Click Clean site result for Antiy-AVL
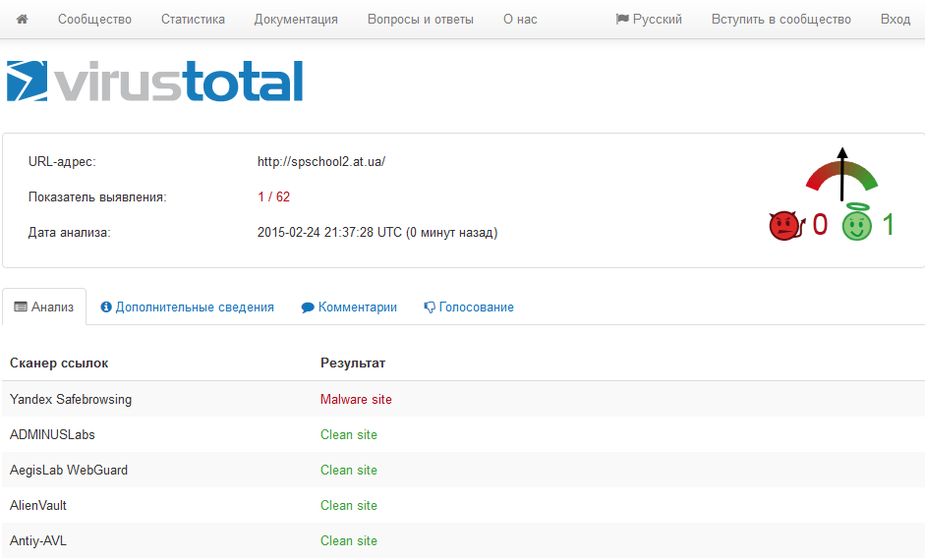The image size is (925, 560). pyautogui.click(x=349, y=540)
